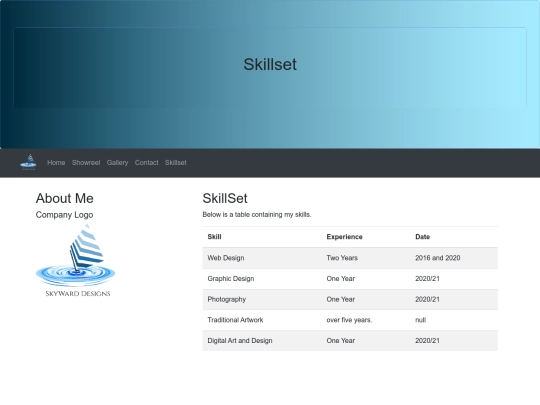Click the Experience column header
This screenshot has height=405, width=540.
366,237
